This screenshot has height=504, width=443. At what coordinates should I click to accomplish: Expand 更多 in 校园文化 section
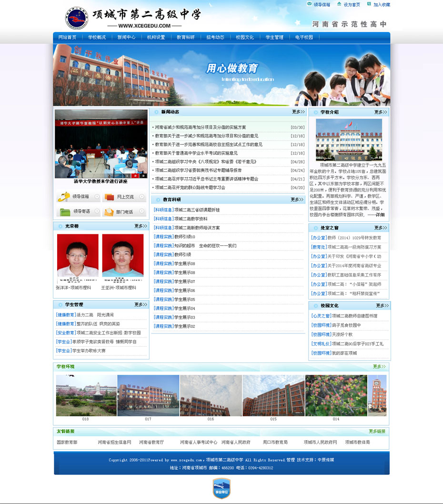pyautogui.click(x=382, y=305)
